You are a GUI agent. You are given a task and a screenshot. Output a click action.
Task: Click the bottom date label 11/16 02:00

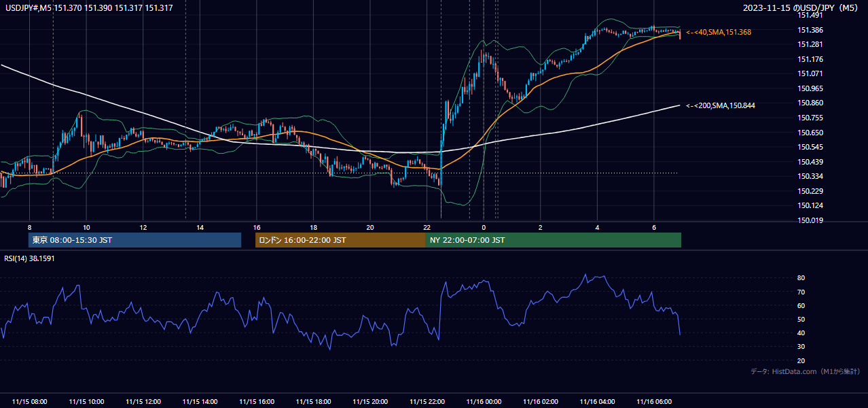click(x=541, y=402)
